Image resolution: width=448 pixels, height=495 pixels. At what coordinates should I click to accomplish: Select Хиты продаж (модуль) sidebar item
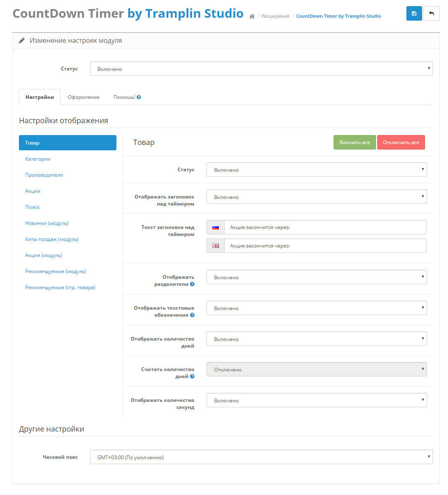(52, 239)
